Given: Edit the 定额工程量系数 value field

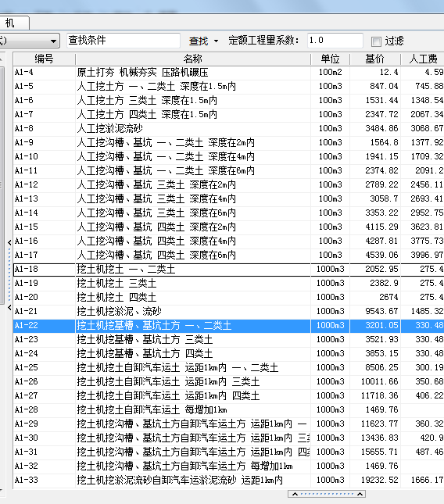Looking at the screenshot, I should point(335,41).
